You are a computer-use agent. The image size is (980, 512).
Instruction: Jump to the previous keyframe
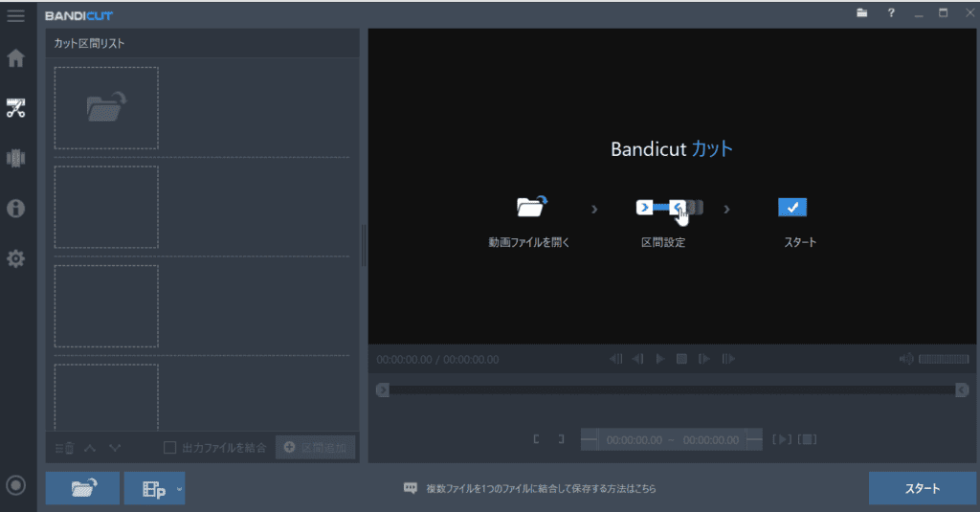point(615,359)
